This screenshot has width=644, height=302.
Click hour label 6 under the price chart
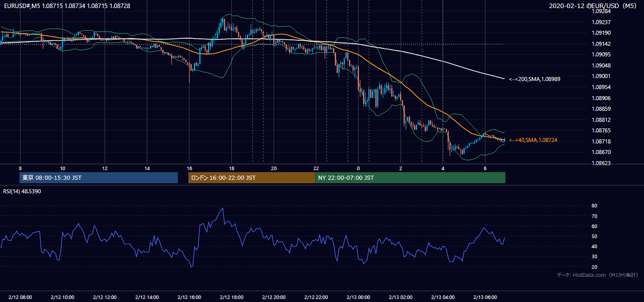(x=485, y=168)
